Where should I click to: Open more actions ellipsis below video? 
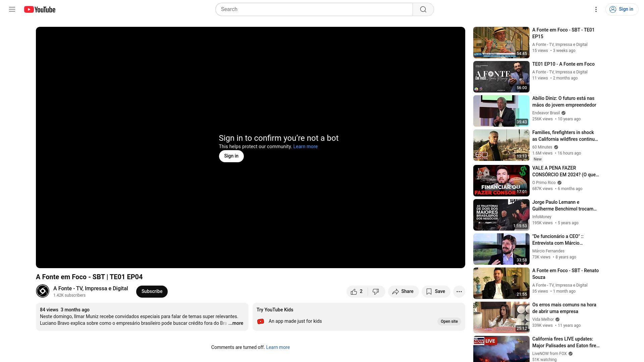(459, 292)
